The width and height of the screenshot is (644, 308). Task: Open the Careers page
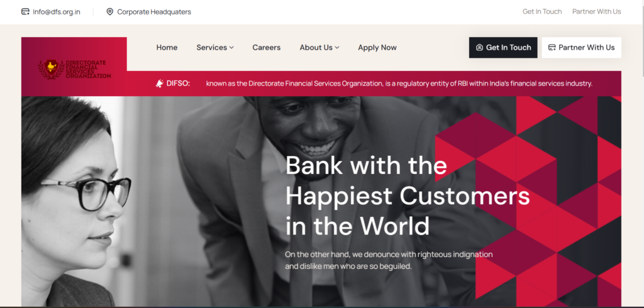pyautogui.click(x=266, y=48)
